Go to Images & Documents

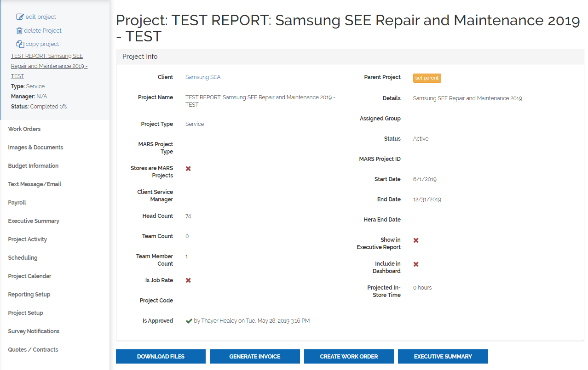pos(35,148)
